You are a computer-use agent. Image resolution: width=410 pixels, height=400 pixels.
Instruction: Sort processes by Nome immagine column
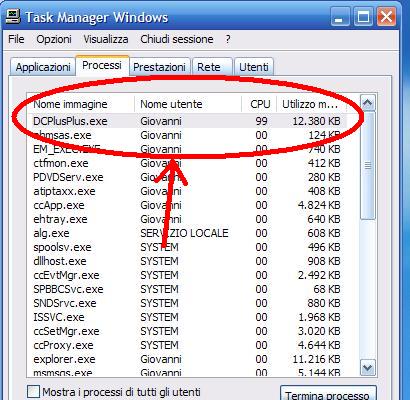[81, 104]
